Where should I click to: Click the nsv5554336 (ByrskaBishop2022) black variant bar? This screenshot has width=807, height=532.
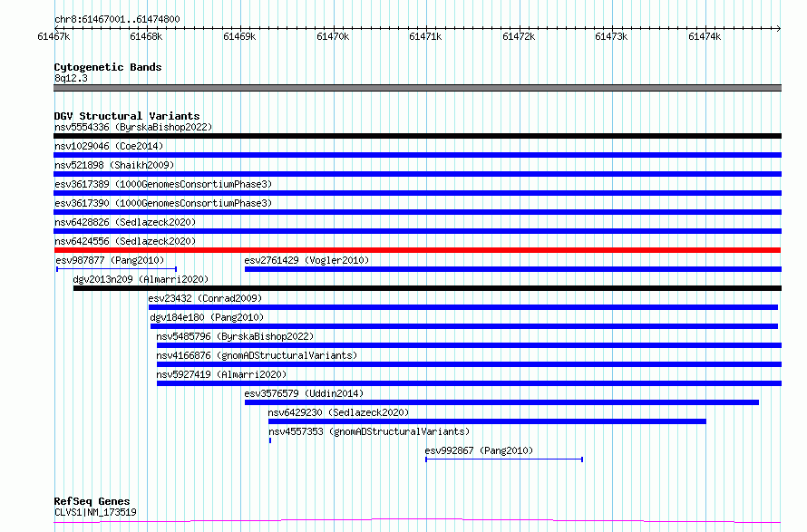click(417, 136)
